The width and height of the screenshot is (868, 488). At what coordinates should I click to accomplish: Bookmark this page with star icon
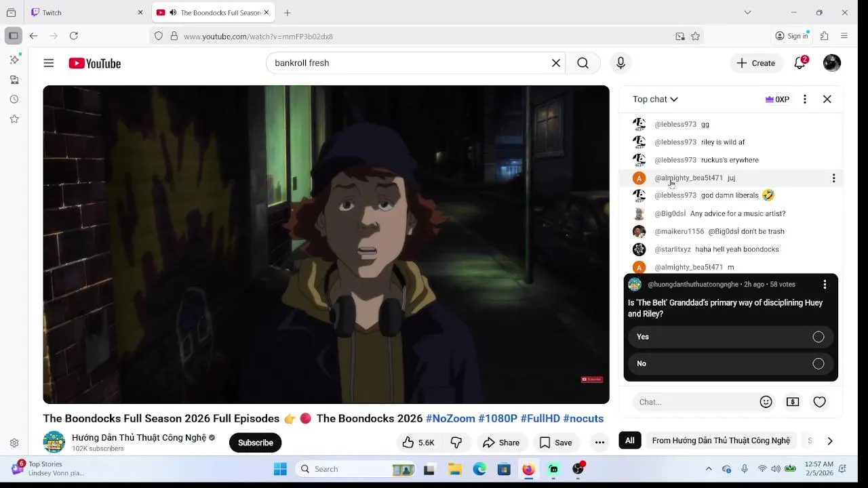point(695,36)
